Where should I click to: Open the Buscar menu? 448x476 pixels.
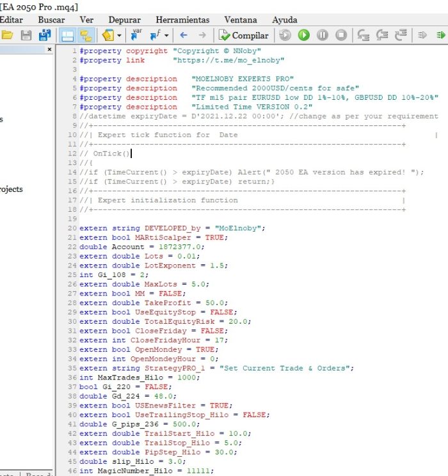(51, 20)
